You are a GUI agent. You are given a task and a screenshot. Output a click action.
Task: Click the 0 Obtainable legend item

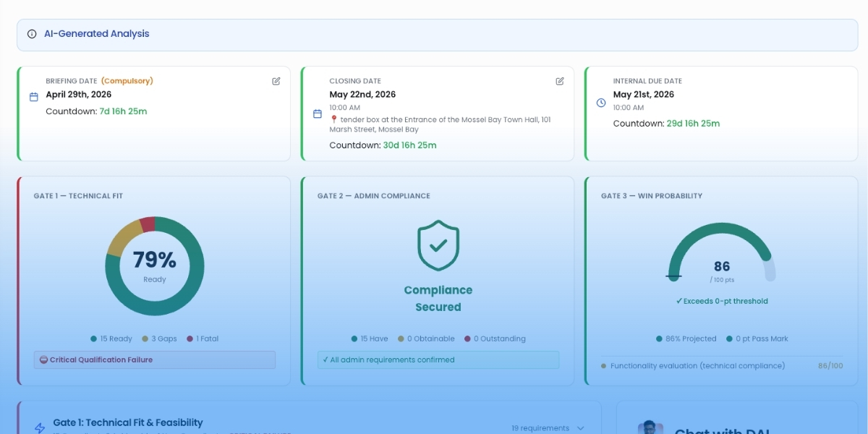tap(426, 339)
